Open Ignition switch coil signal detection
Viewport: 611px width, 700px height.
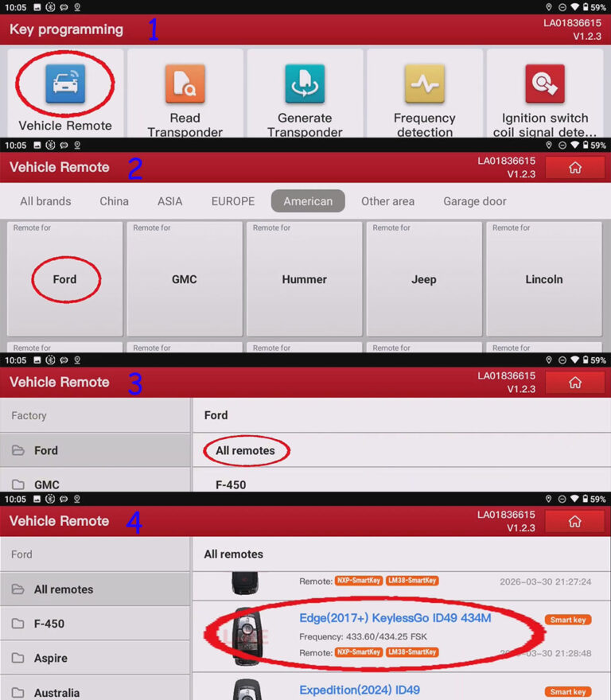pyautogui.click(x=544, y=84)
